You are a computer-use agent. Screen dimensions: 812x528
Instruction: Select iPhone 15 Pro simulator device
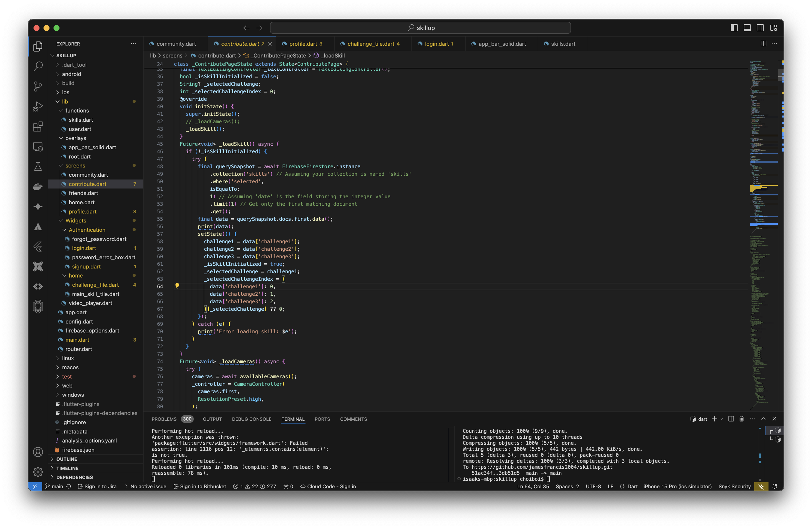click(x=677, y=486)
